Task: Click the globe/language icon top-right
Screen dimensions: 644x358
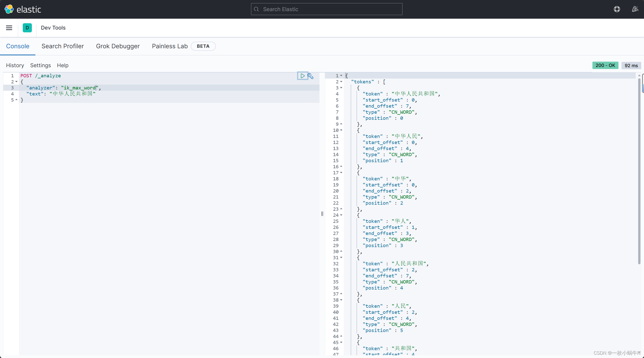Action: coord(617,9)
